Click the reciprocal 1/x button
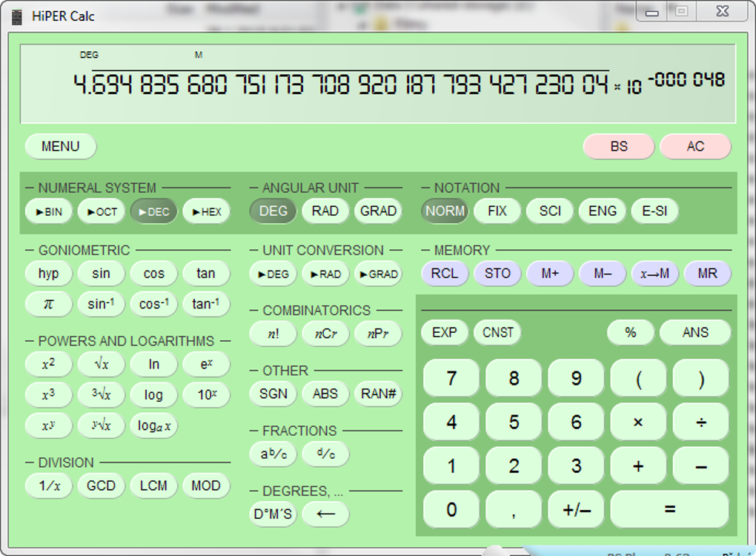This screenshot has width=756, height=556. click(x=49, y=486)
